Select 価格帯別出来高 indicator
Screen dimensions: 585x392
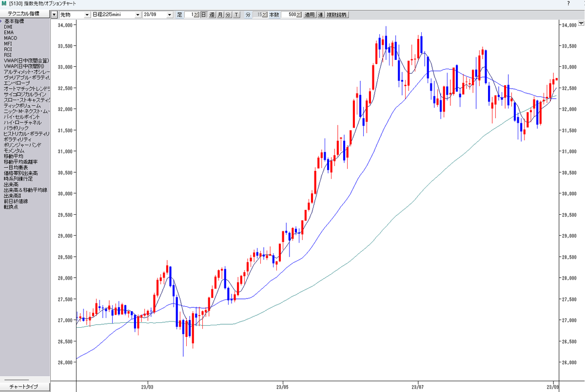point(20,173)
